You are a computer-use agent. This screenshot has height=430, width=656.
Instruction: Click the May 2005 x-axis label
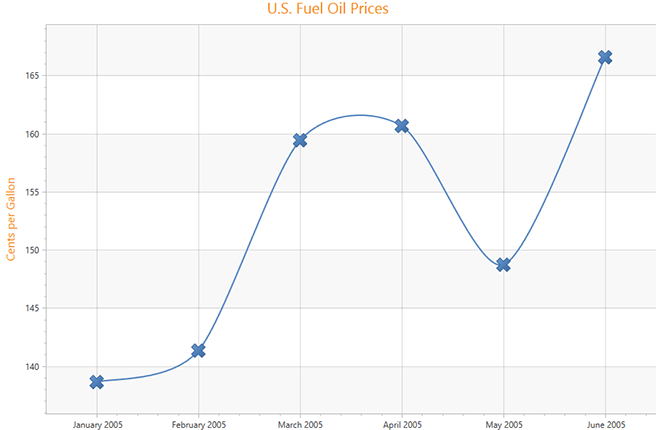503,424
